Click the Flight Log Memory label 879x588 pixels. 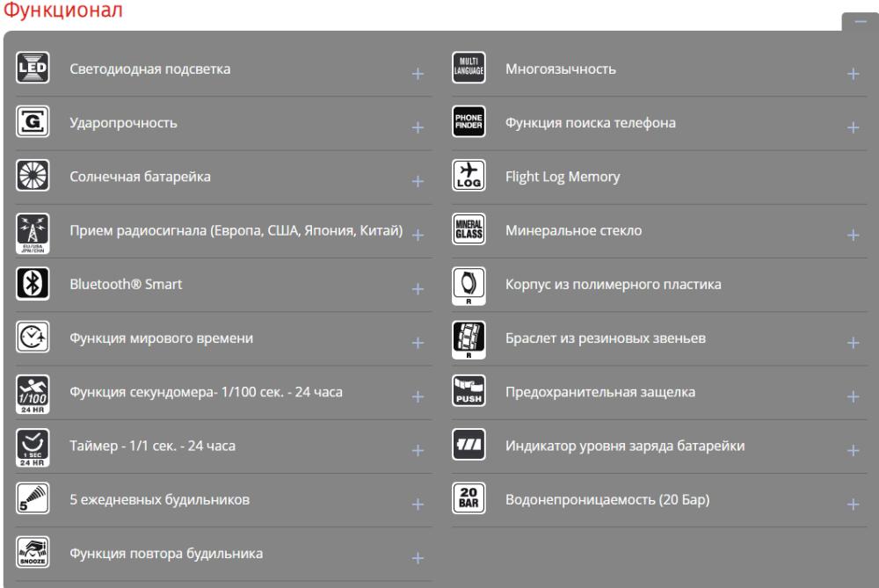click(563, 177)
